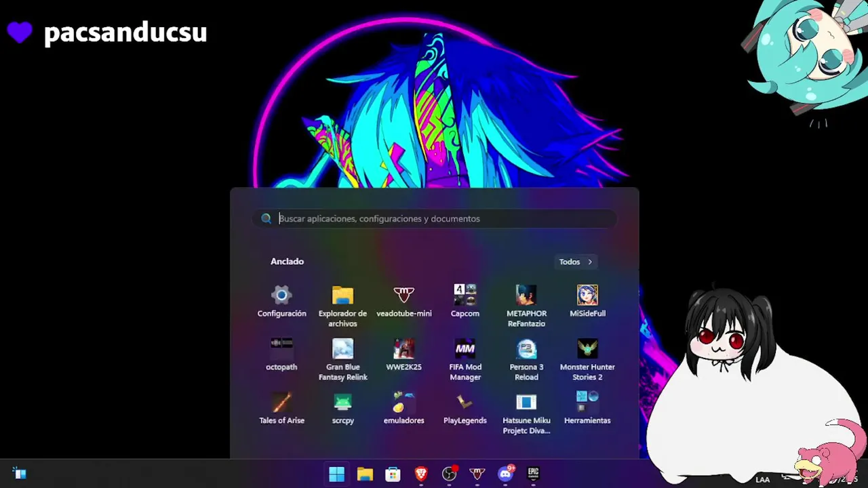868x488 pixels.
Task: Open Configuración from pinned apps
Action: click(281, 302)
